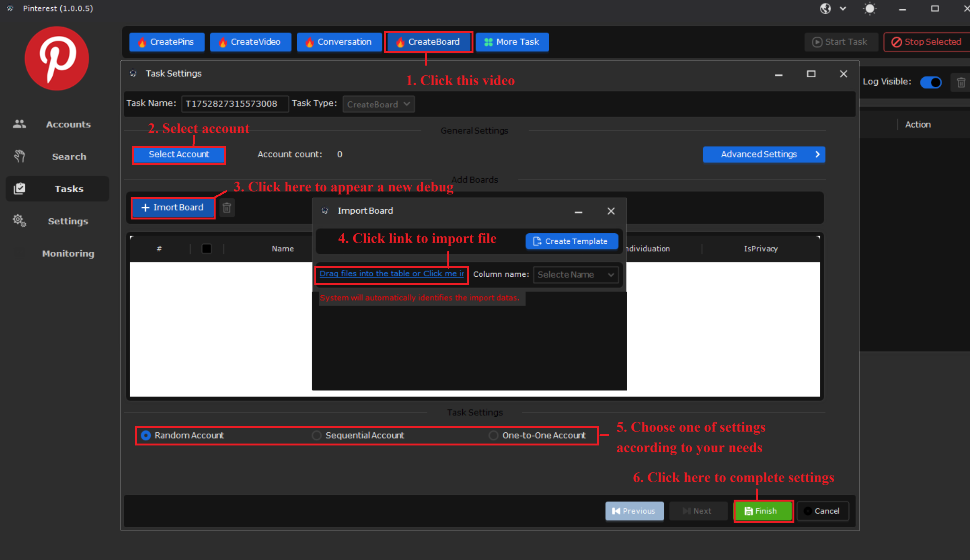
Task: Click the Create Template button
Action: (x=572, y=241)
